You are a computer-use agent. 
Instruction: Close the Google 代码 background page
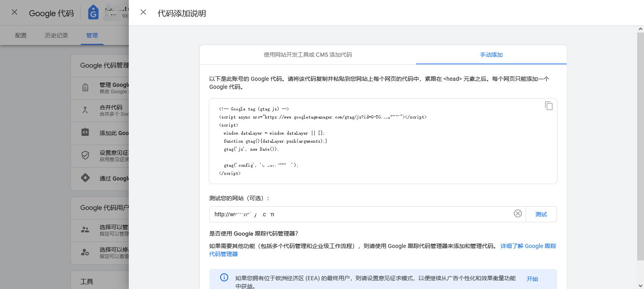[14, 12]
